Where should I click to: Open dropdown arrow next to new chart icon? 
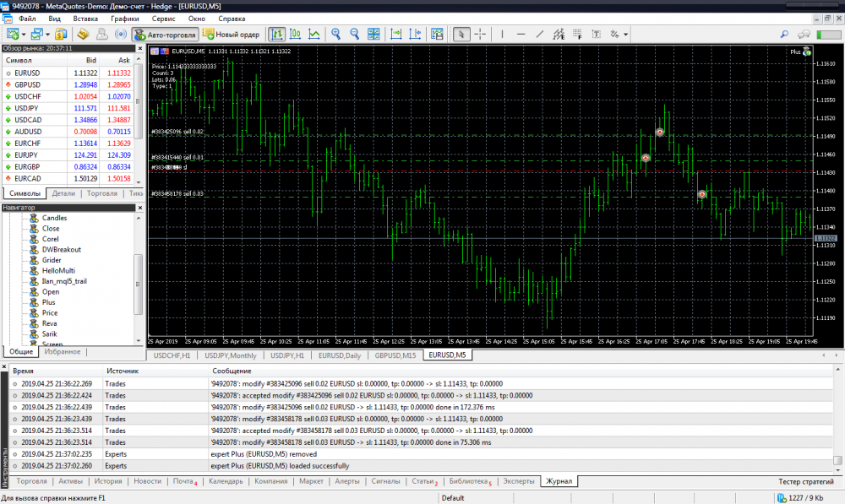click(23, 35)
